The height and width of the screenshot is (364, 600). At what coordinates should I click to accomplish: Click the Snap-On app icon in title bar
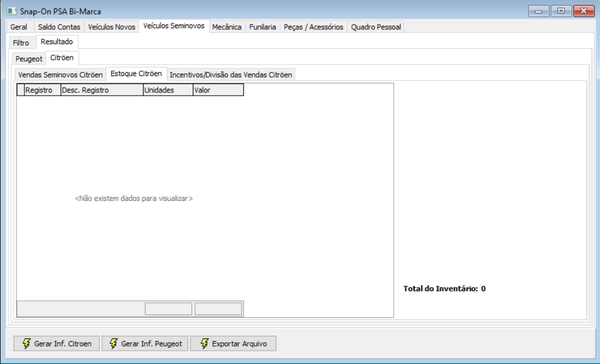[12, 11]
